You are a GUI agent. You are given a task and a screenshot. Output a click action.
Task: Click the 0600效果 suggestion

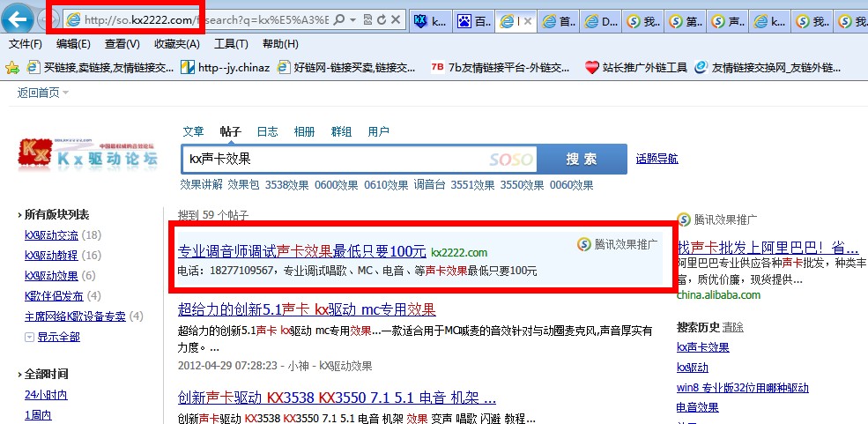(337, 185)
